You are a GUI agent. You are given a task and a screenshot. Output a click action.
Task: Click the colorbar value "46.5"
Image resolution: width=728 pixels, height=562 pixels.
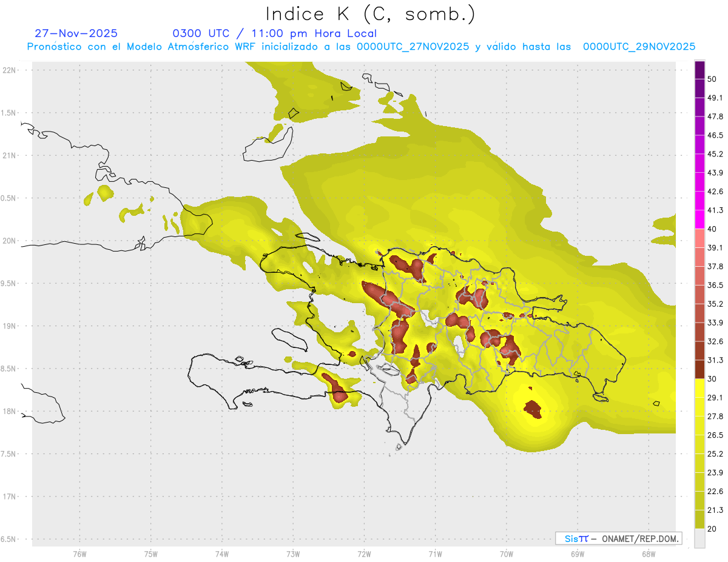point(715,135)
